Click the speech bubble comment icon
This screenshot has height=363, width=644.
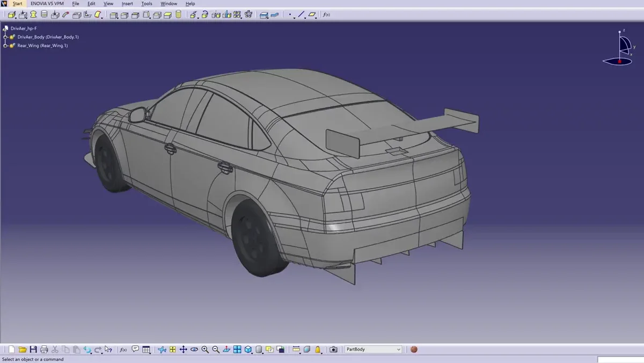tap(135, 350)
